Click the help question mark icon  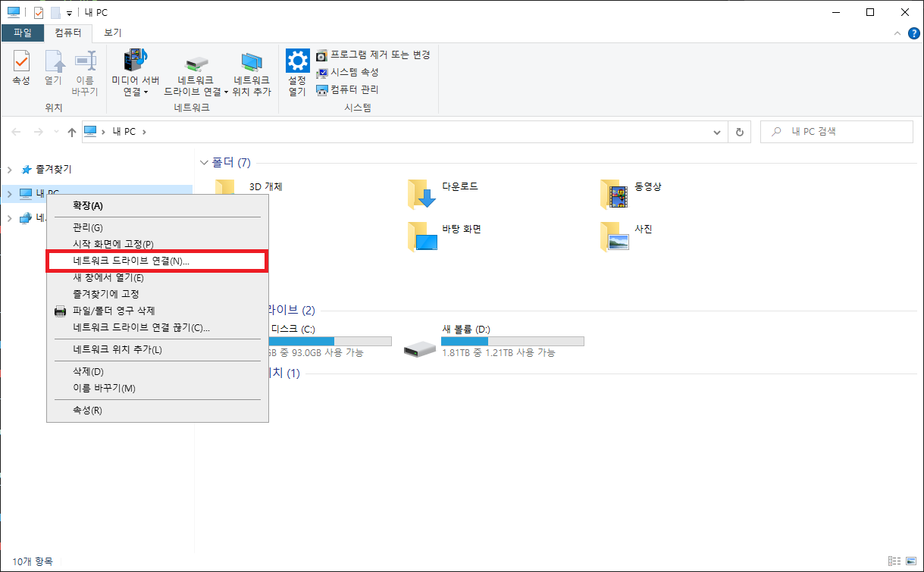pos(913,33)
